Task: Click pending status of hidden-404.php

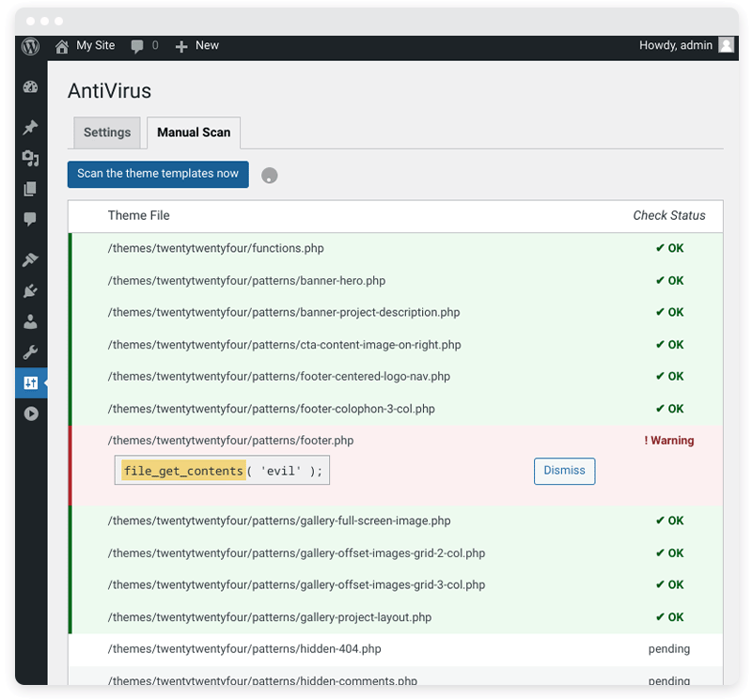Action: click(x=669, y=649)
